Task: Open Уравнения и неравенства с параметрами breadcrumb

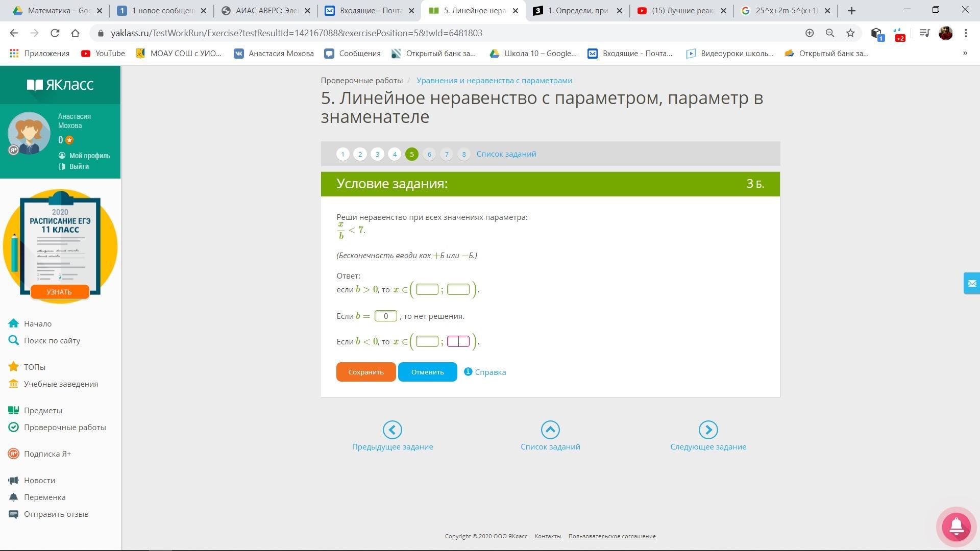Action: pos(494,81)
